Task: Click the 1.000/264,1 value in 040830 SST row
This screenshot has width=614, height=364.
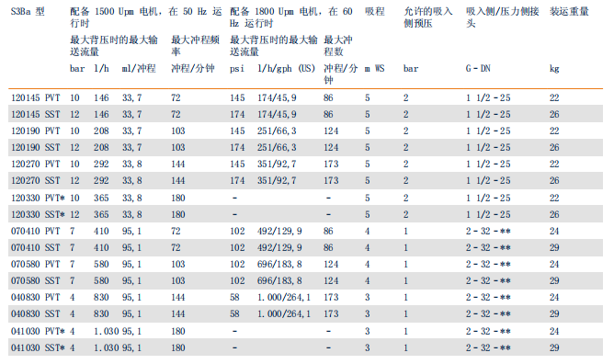Action: (x=284, y=313)
